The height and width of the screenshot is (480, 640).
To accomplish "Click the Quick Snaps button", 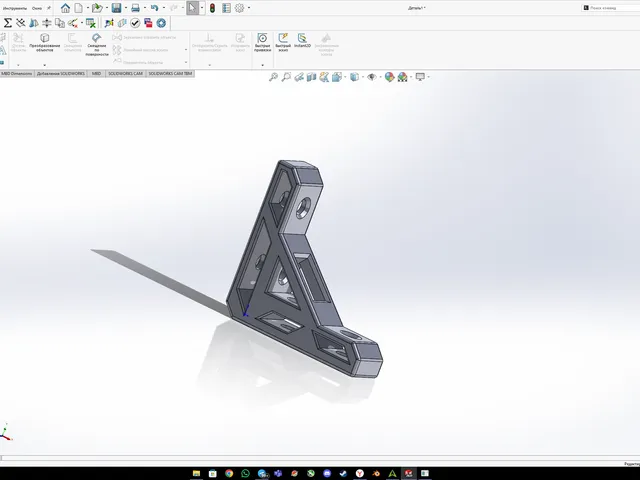I will (x=262, y=43).
